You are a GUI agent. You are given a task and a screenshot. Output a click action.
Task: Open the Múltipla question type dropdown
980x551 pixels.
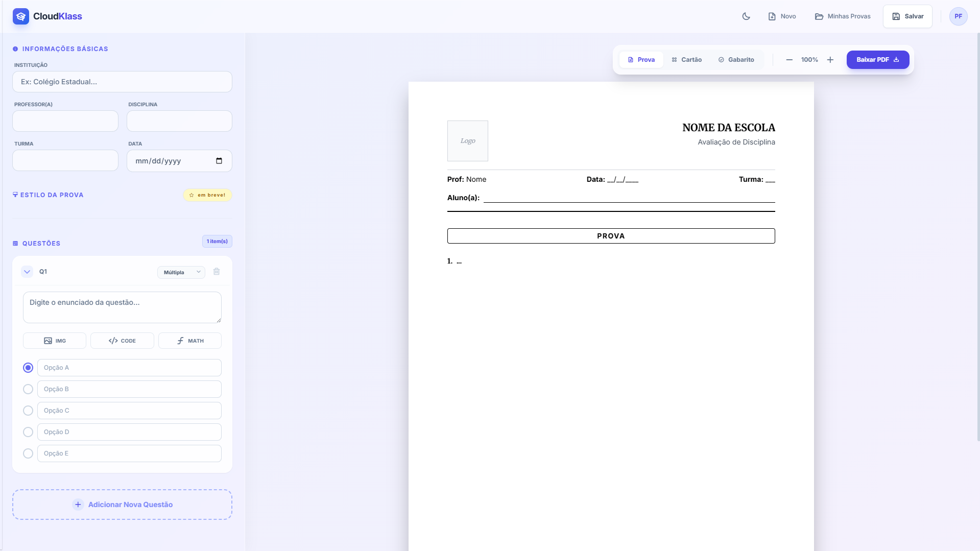(x=181, y=272)
